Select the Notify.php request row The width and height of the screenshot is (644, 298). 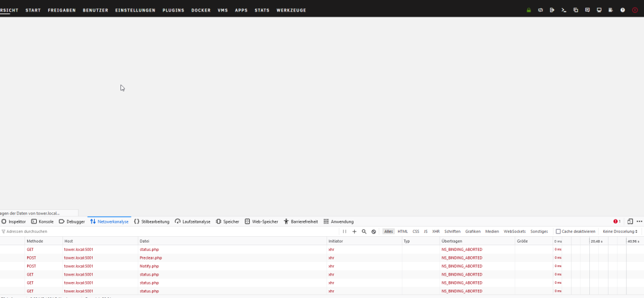click(322, 266)
